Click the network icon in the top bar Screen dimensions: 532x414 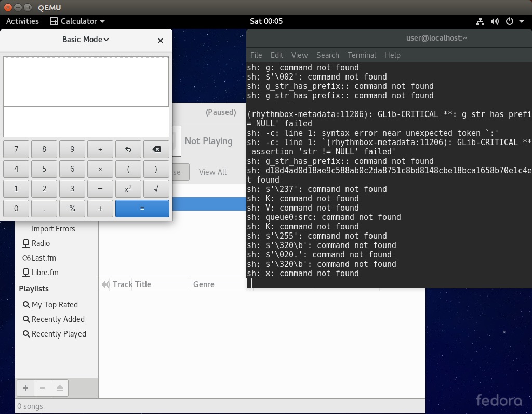pos(480,21)
